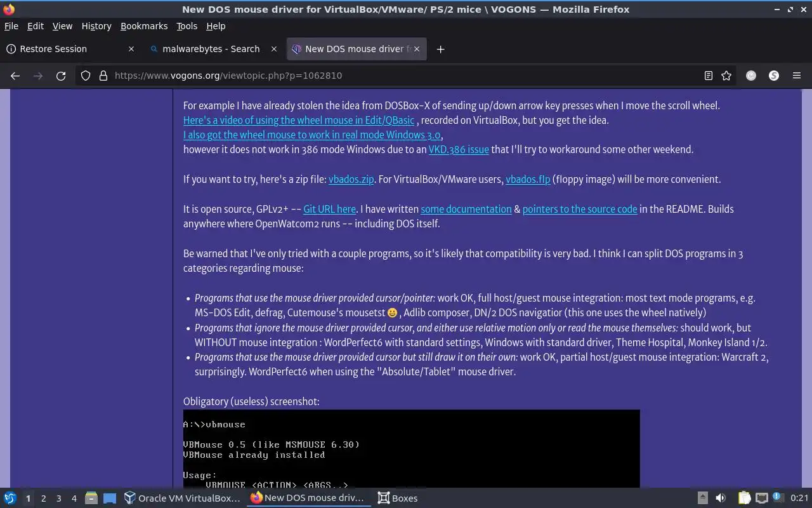
Task: Close the Restore Session tab
Action: pyautogui.click(x=131, y=49)
